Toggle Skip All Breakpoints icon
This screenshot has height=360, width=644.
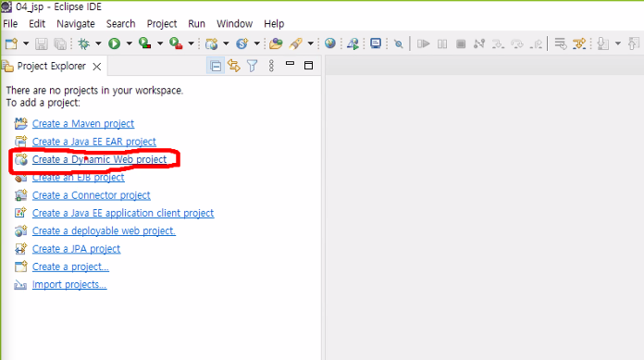tap(398, 43)
